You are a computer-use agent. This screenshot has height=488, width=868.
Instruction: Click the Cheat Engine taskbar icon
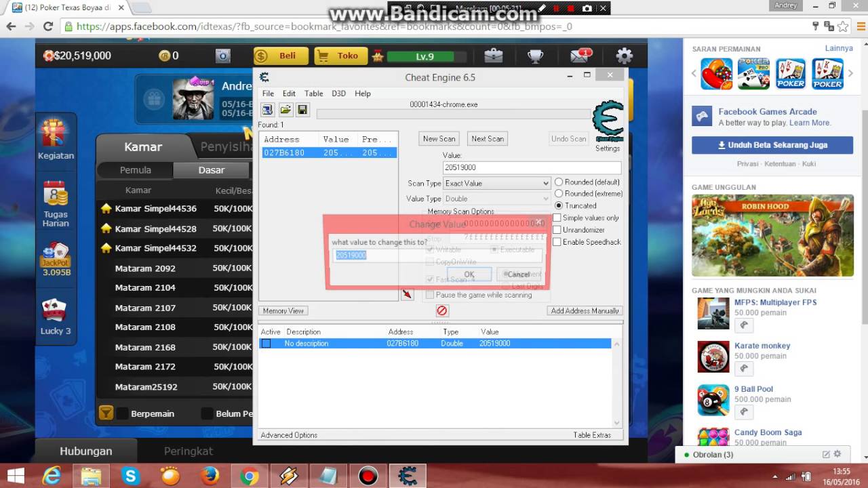pos(408,476)
